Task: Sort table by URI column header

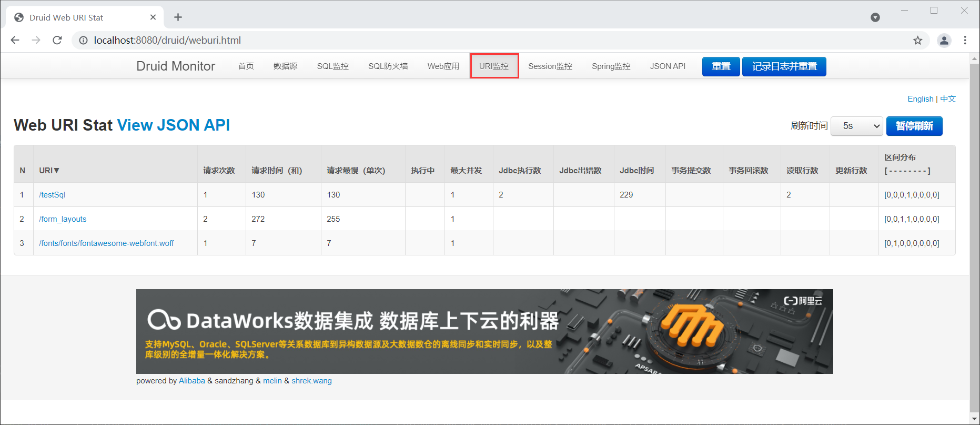Action: tap(49, 171)
